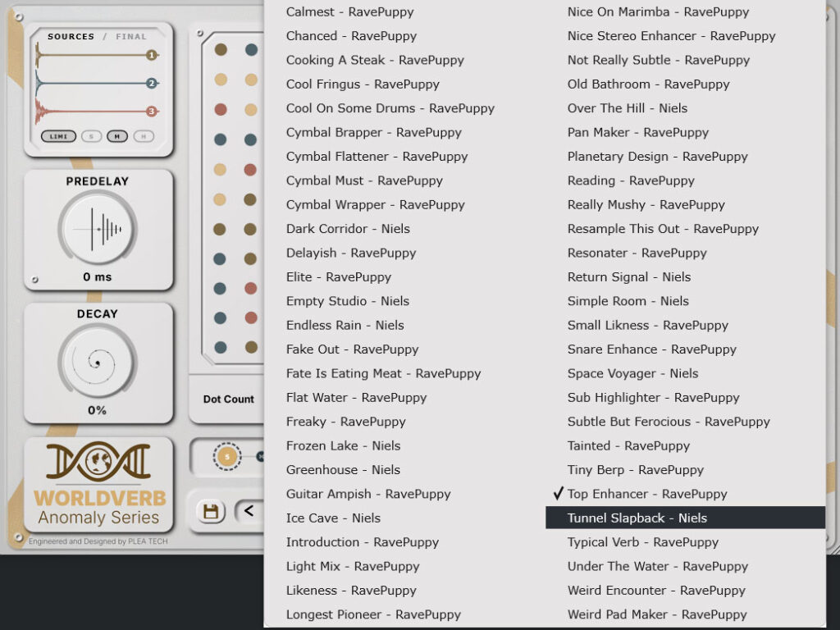Click the save preset floppy disk icon
840x630 pixels.
[x=211, y=512]
